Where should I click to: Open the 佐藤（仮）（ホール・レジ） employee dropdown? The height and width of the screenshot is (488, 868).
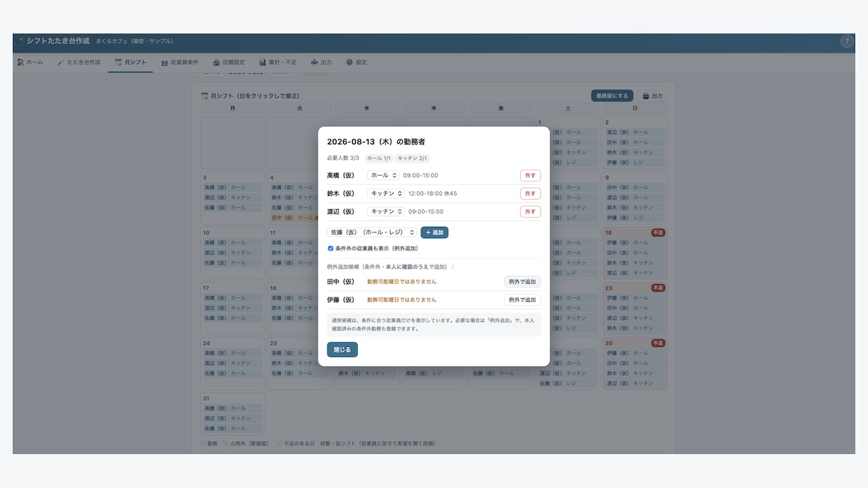(x=372, y=233)
